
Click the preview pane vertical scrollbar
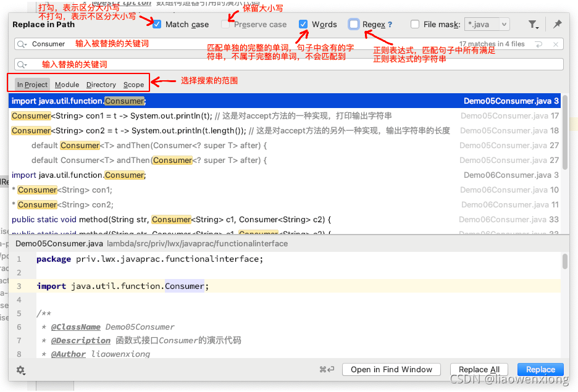coord(565,262)
